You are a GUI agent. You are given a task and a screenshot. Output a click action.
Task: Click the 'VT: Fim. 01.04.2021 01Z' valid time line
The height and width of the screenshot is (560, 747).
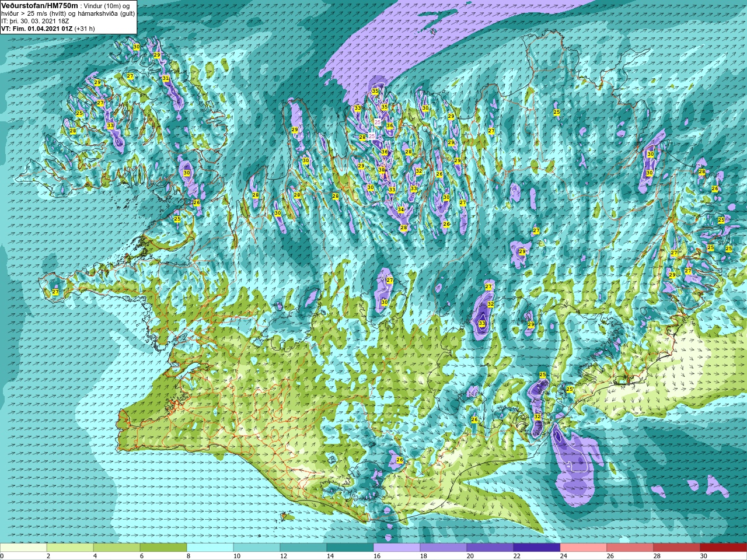pyautogui.click(x=37, y=29)
